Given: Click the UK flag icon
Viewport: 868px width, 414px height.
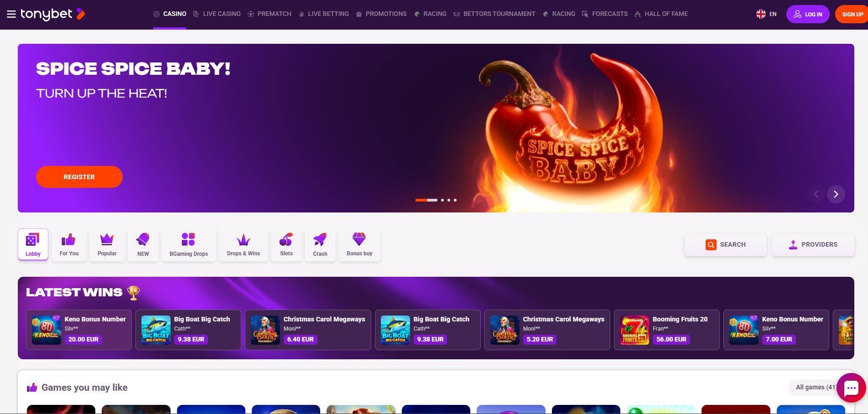Looking at the screenshot, I should click(761, 14).
